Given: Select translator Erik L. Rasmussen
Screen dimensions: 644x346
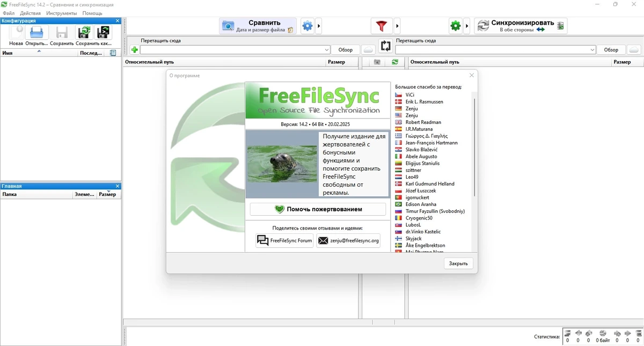Looking at the screenshot, I should coord(424,101).
